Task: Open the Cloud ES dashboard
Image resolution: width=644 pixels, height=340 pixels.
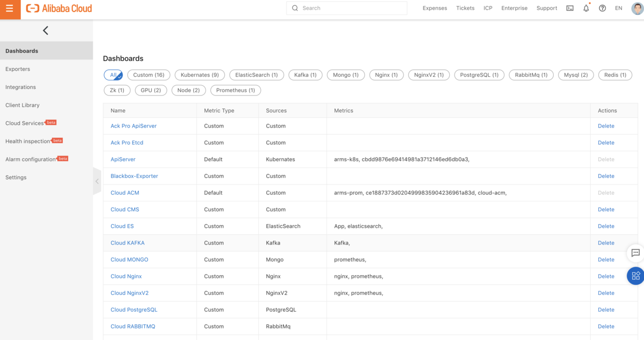Action: coord(122,226)
